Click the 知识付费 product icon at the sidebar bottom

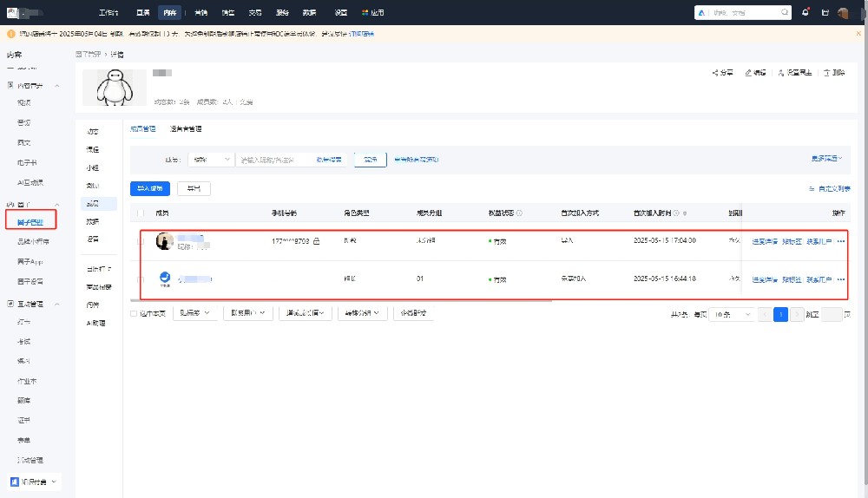pyautogui.click(x=15, y=482)
